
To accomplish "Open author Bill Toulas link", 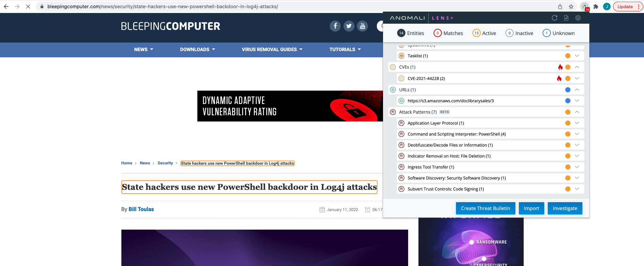I will 141,209.
